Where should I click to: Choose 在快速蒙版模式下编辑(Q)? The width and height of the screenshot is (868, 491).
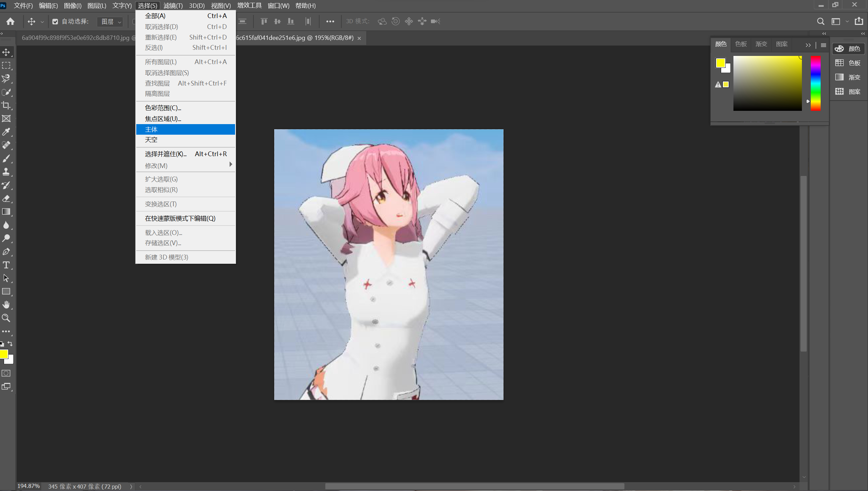pyautogui.click(x=186, y=218)
